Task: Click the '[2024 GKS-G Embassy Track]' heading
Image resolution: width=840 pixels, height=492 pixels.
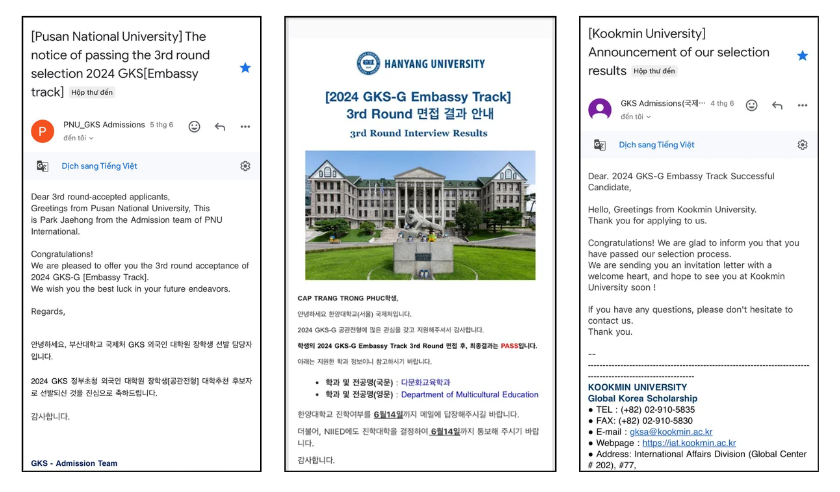Action: tap(418, 97)
